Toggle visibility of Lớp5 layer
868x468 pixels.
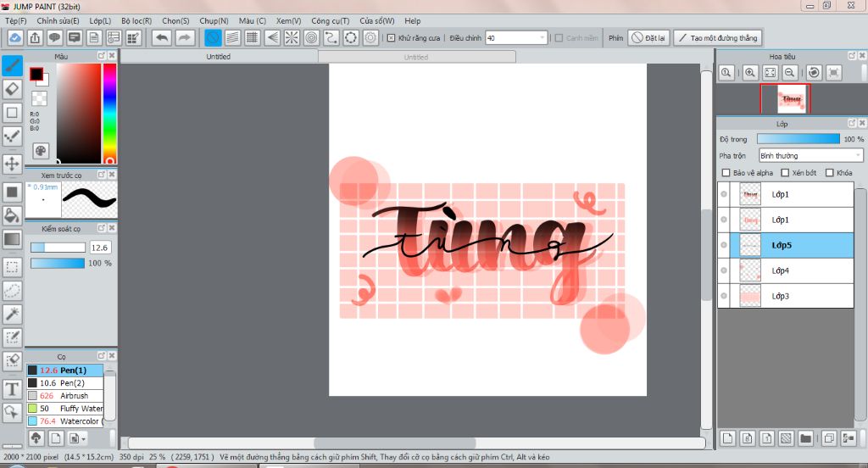pos(724,245)
